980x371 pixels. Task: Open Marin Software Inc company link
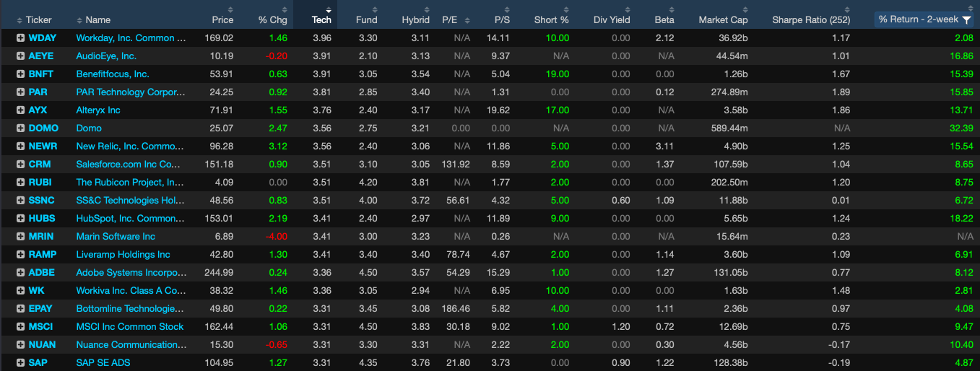point(116,236)
